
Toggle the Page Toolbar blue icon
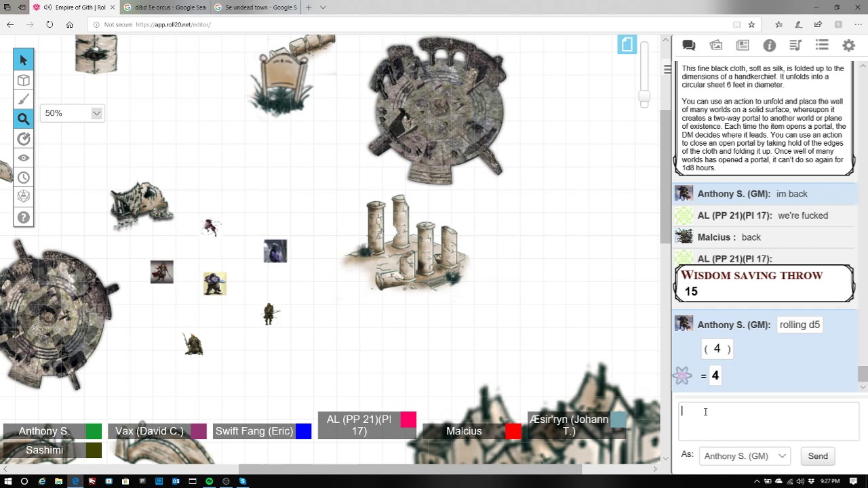pyautogui.click(x=627, y=45)
